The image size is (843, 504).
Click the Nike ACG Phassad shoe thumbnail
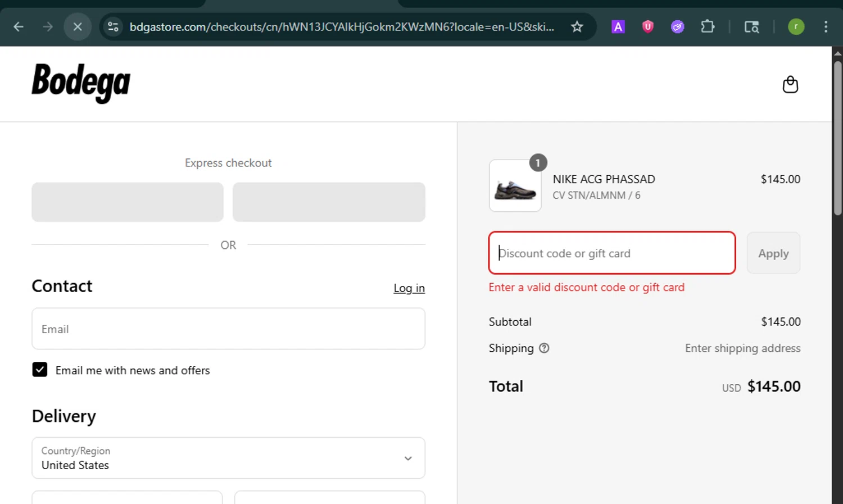tap(515, 186)
